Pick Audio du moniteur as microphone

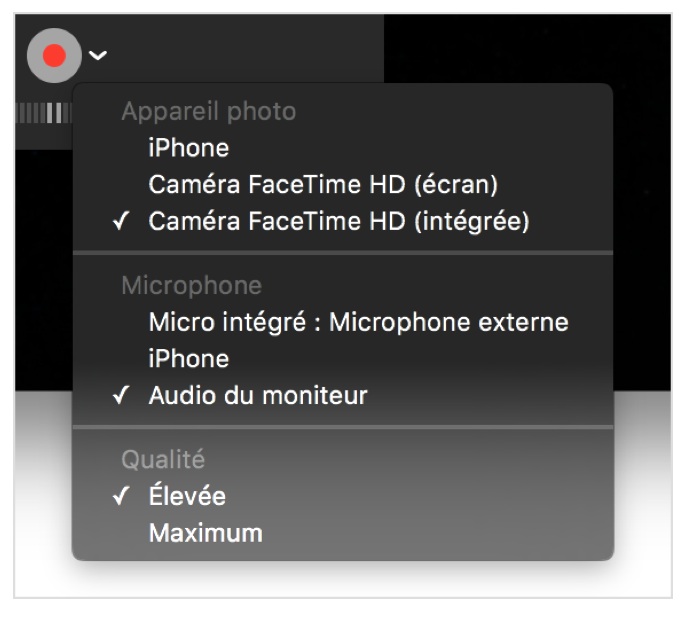[x=258, y=395]
